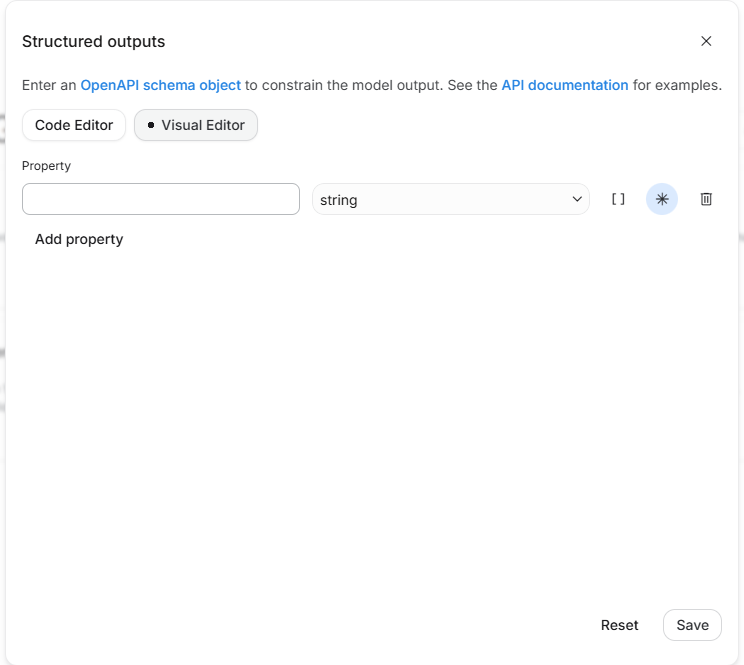Focus the empty Property name field

point(161,199)
